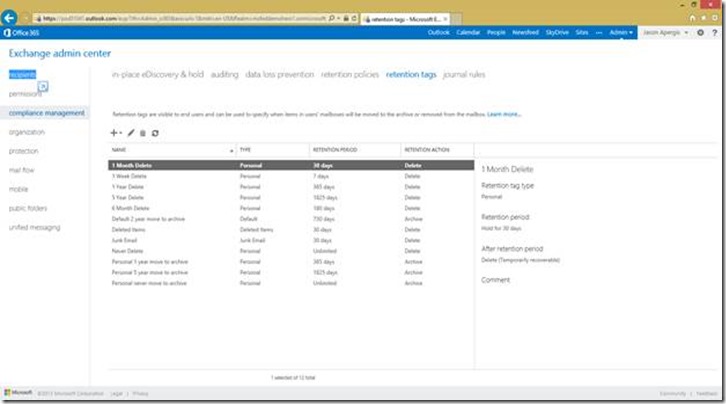
Task: Select compliance management in left navigation
Action: [x=46, y=113]
